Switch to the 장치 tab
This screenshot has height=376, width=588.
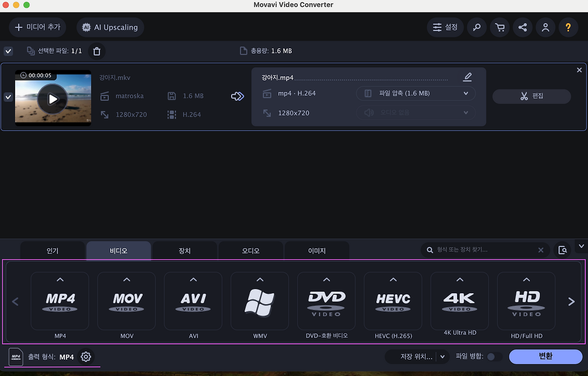click(x=184, y=251)
